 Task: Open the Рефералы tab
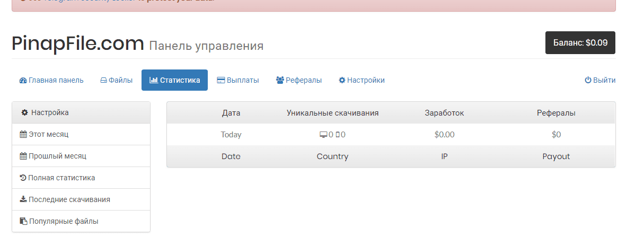299,80
